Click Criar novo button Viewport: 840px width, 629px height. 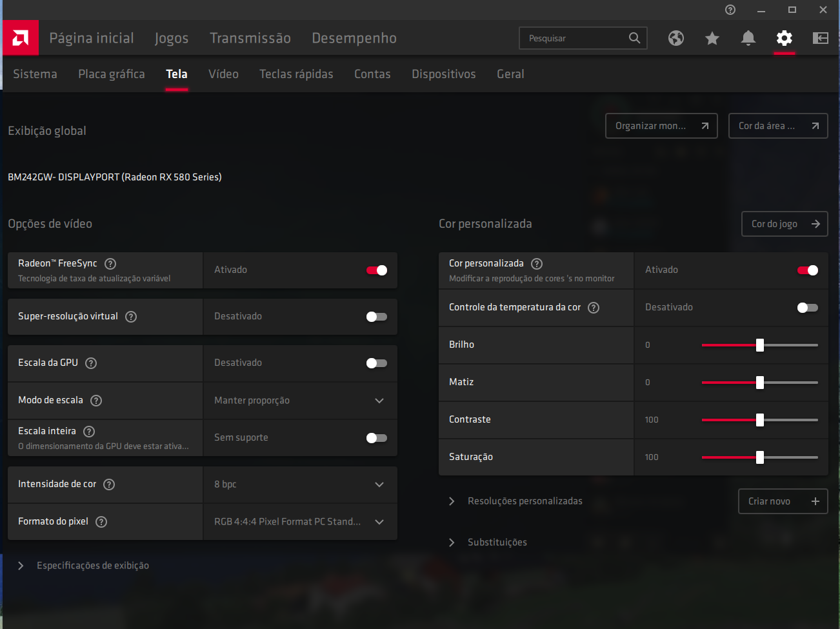click(x=783, y=501)
